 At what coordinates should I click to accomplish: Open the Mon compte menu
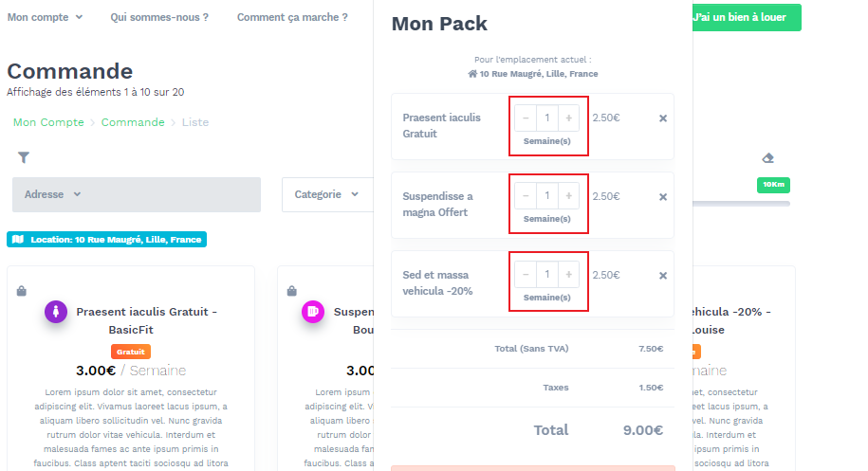[45, 17]
